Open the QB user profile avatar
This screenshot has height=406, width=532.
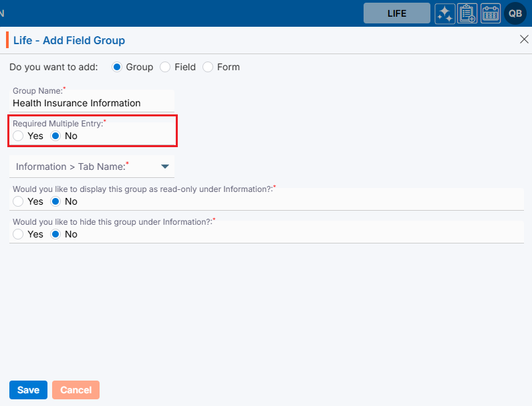click(515, 13)
